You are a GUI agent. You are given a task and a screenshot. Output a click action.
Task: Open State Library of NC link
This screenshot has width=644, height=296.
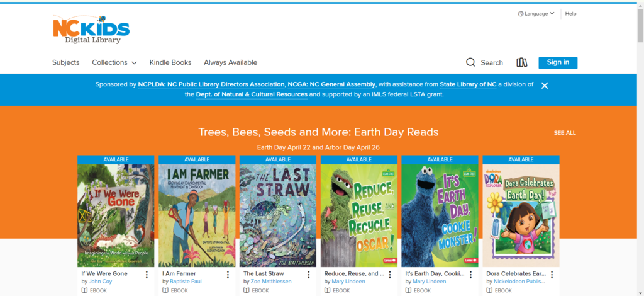(468, 84)
